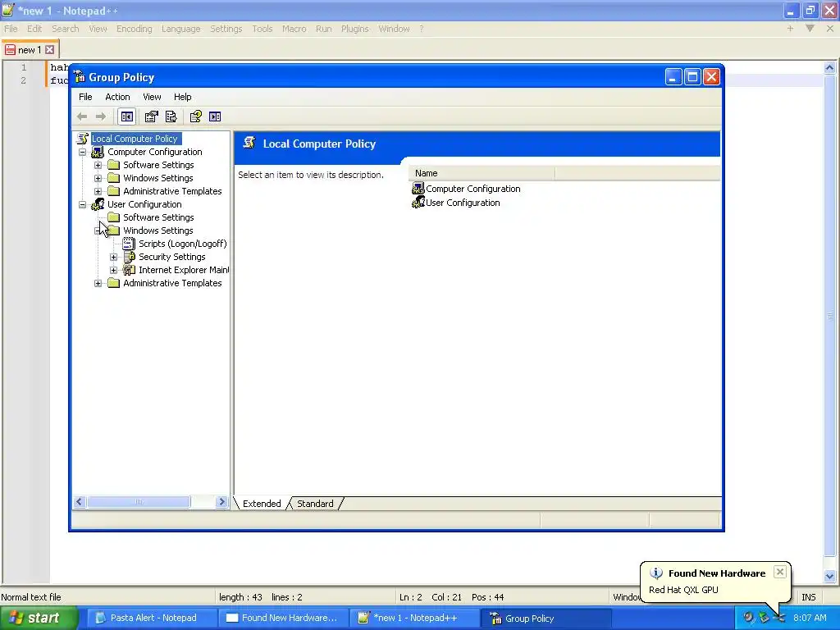Click Notepad++ scroll down arrow

pos(829,577)
